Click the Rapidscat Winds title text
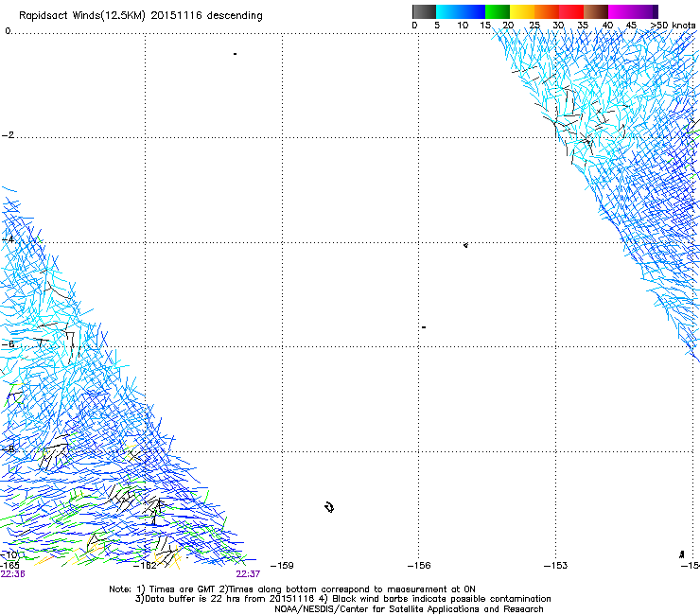The image size is (700, 615). click(x=141, y=16)
